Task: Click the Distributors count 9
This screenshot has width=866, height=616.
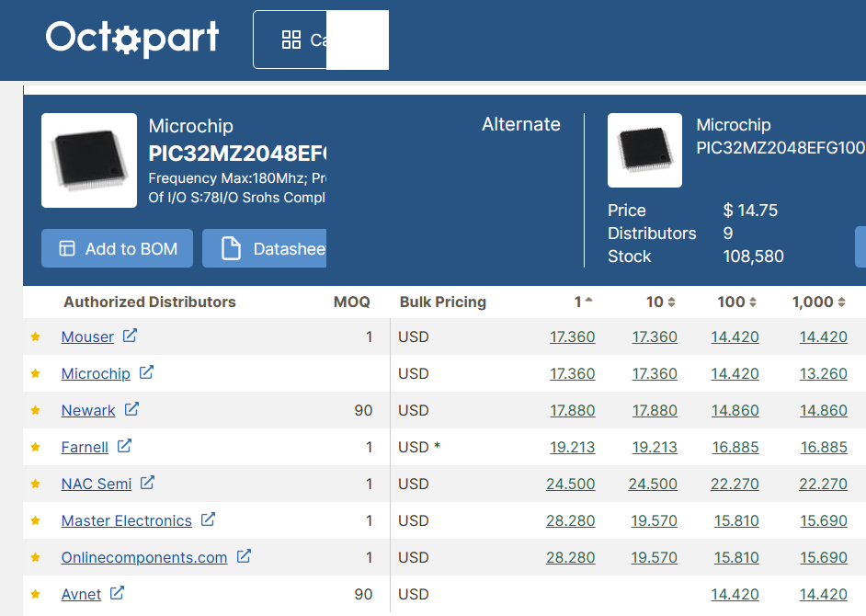Action: pos(728,234)
